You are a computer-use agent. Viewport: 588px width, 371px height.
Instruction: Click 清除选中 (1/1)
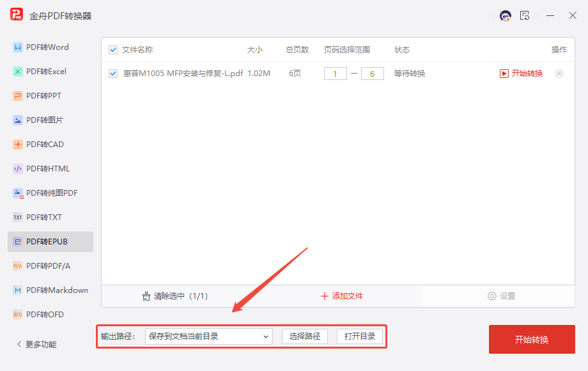[x=174, y=296]
